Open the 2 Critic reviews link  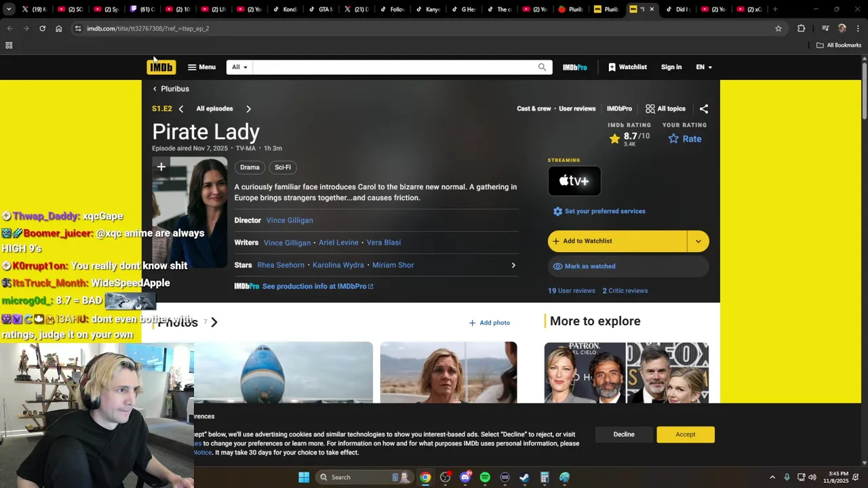(x=625, y=291)
